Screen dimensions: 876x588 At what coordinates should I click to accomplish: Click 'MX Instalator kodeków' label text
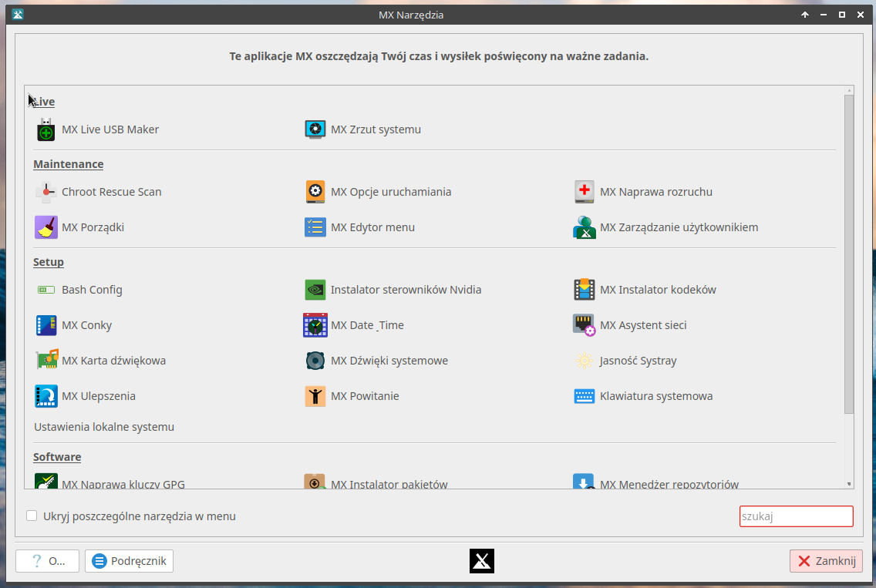point(658,290)
